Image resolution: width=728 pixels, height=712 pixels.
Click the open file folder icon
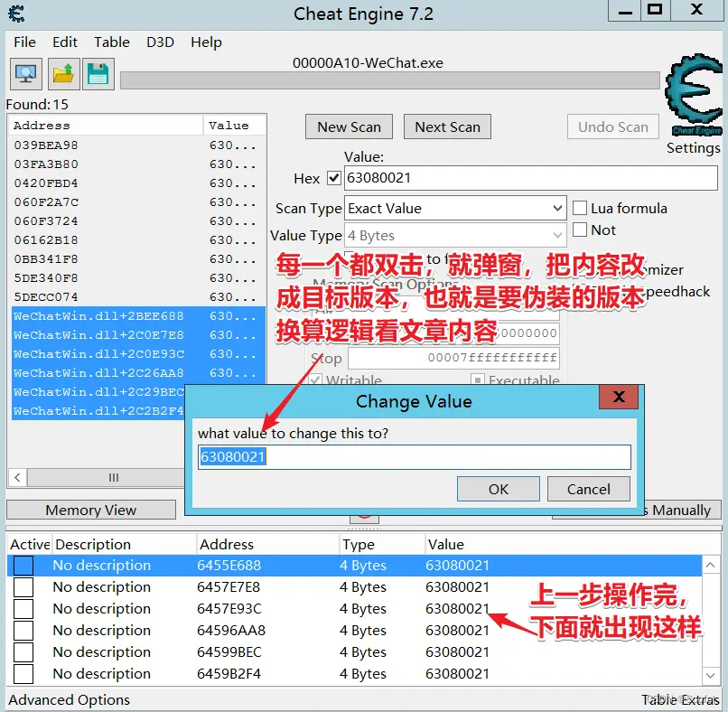tap(62, 73)
